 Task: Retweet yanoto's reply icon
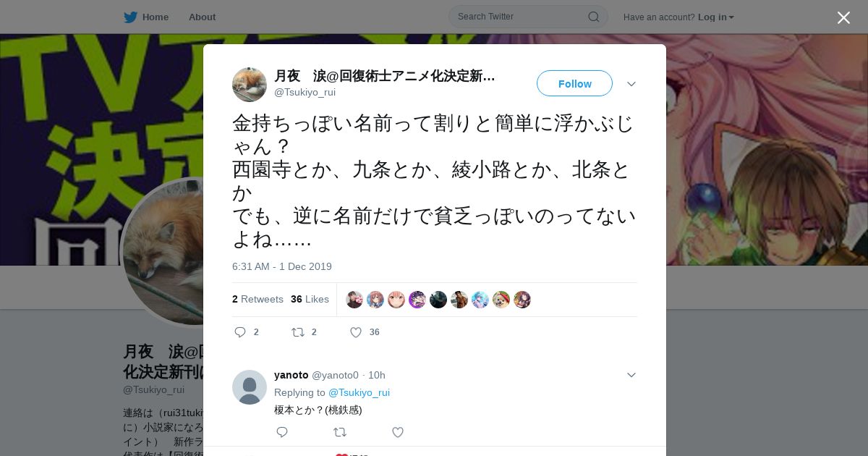pos(339,432)
